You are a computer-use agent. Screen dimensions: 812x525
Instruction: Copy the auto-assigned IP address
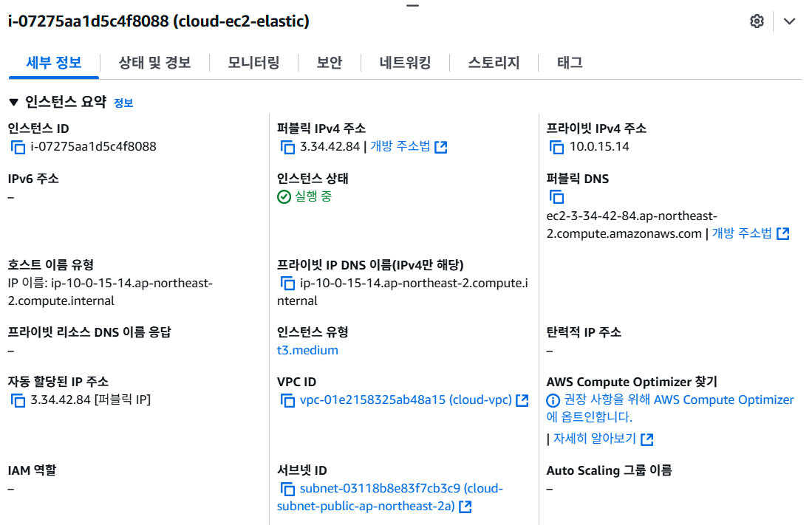click(18, 400)
